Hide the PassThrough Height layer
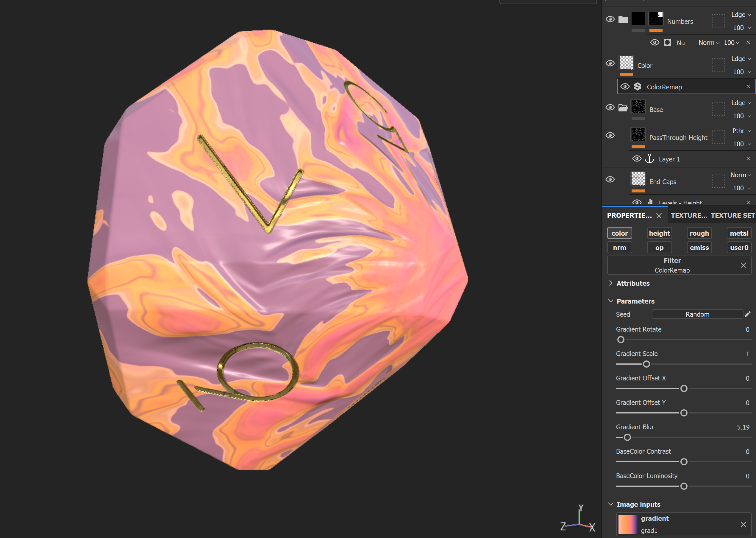 pyautogui.click(x=610, y=135)
